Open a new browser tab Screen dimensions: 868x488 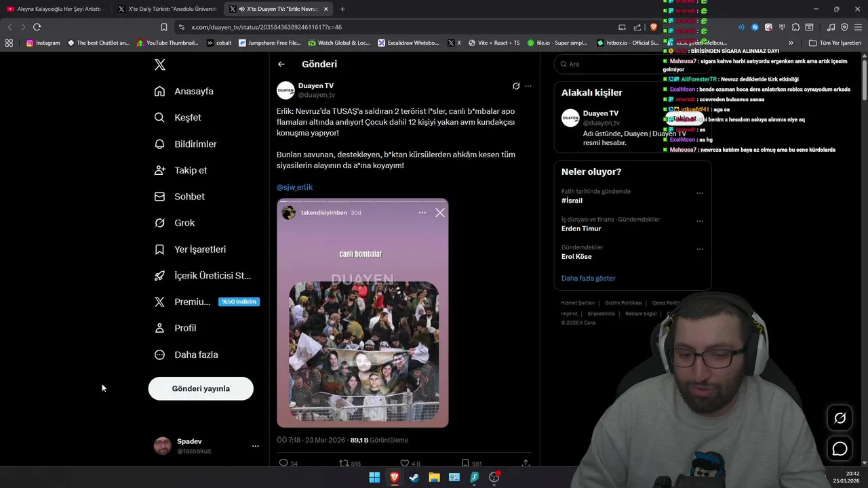(x=342, y=9)
